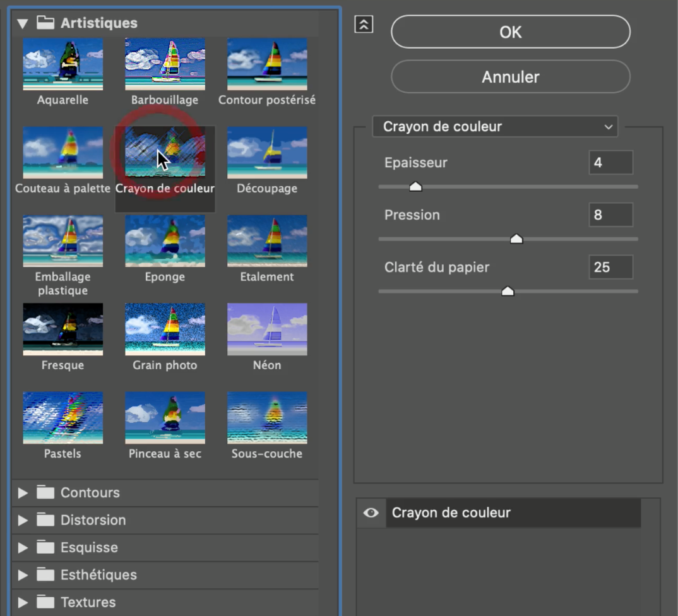Expand the Esquisse category triangle
Viewport: 678px width, 616px height.
click(x=23, y=548)
